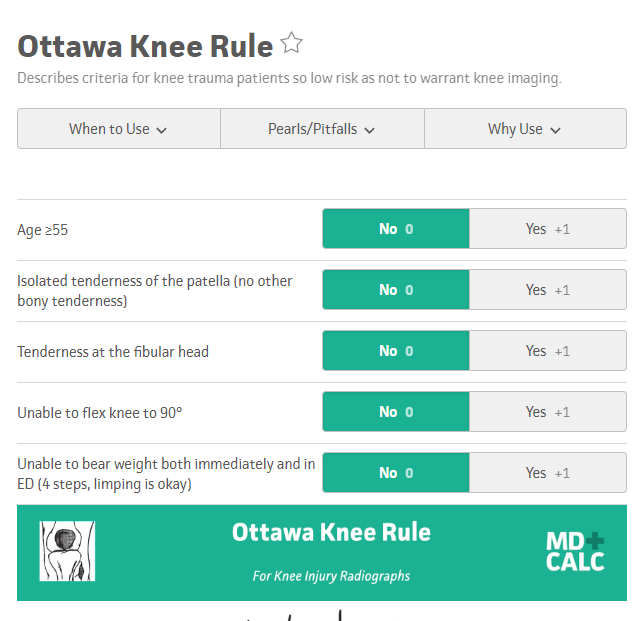Select Yes for unable to bear weight
This screenshot has width=643, height=621.
click(547, 473)
